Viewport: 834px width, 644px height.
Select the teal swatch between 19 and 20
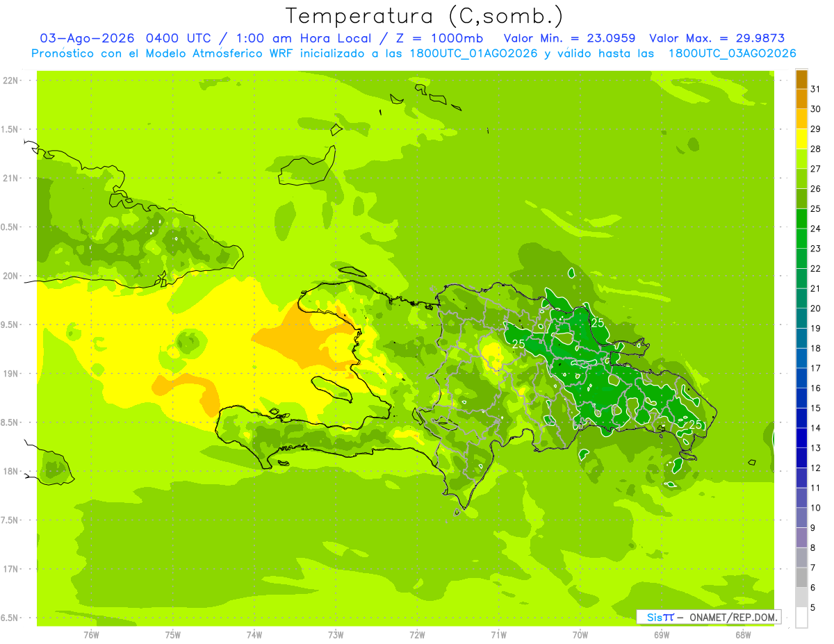(x=801, y=318)
